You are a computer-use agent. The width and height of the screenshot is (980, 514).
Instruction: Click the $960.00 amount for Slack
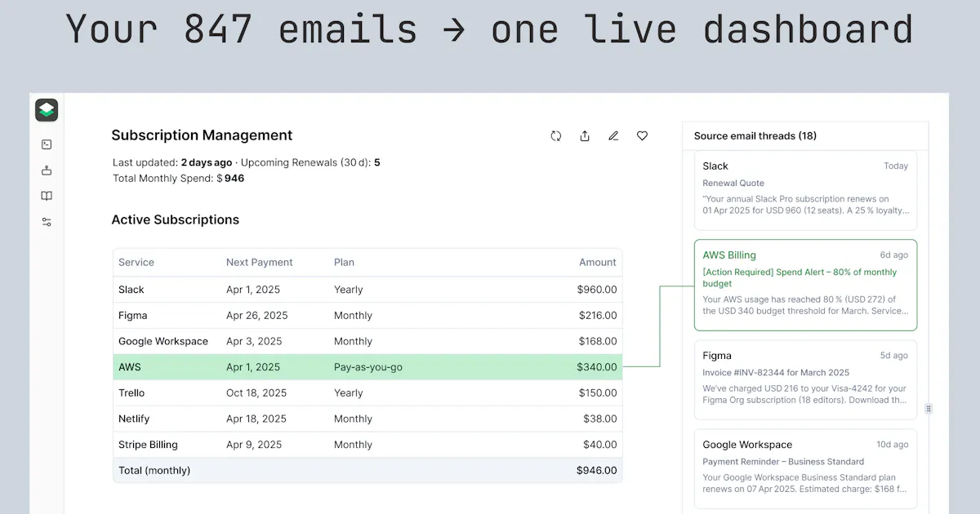pyautogui.click(x=597, y=290)
